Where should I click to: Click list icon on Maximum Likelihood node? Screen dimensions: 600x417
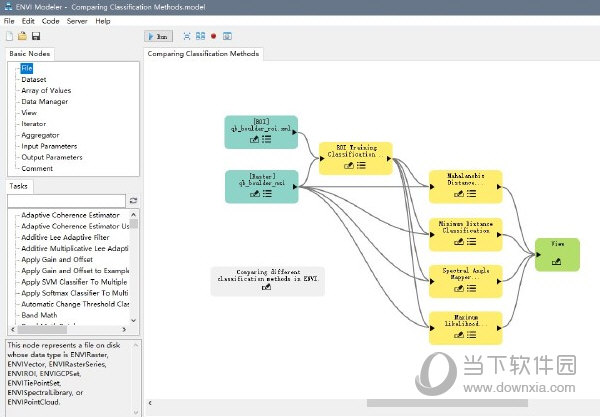pos(471,335)
